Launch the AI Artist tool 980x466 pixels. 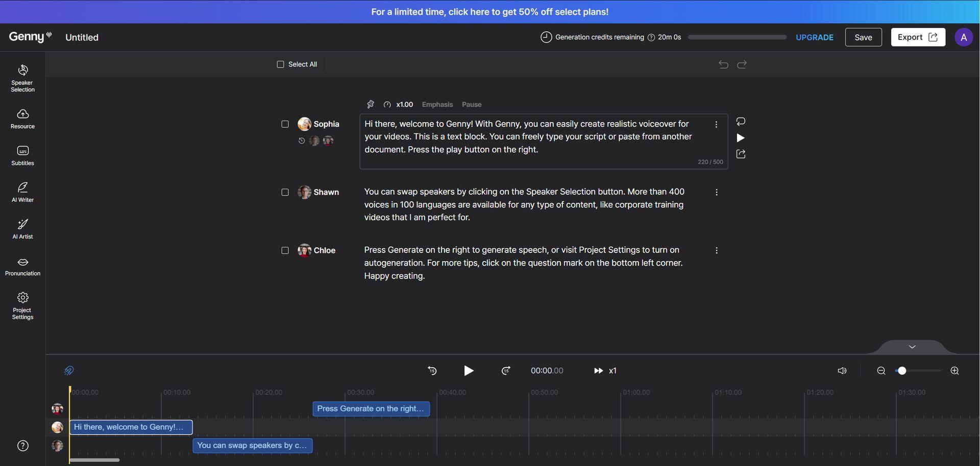click(x=22, y=229)
